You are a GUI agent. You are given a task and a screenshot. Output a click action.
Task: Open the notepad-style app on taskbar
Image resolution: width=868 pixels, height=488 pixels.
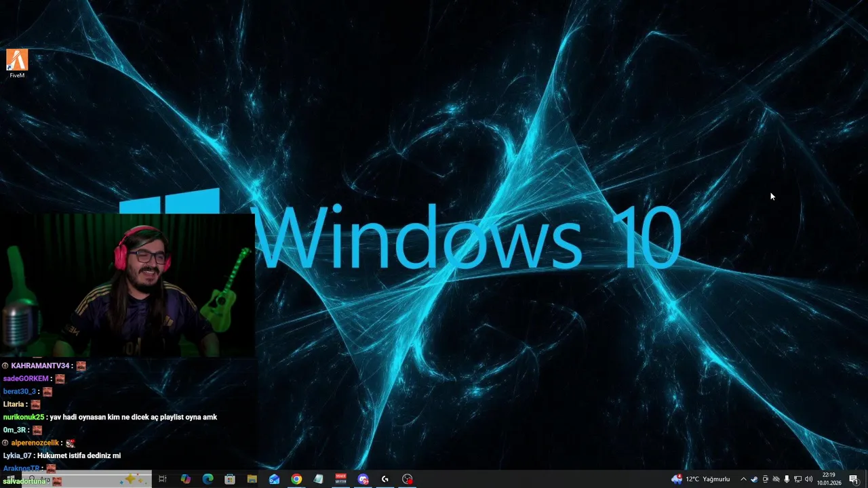318,479
